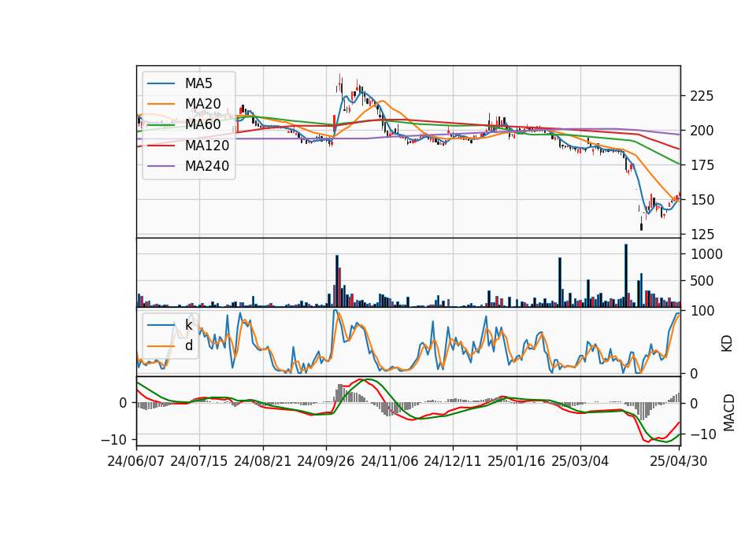Click the −10 tick on left MACD axis
This screenshot has height=543, width=756.
(x=113, y=440)
